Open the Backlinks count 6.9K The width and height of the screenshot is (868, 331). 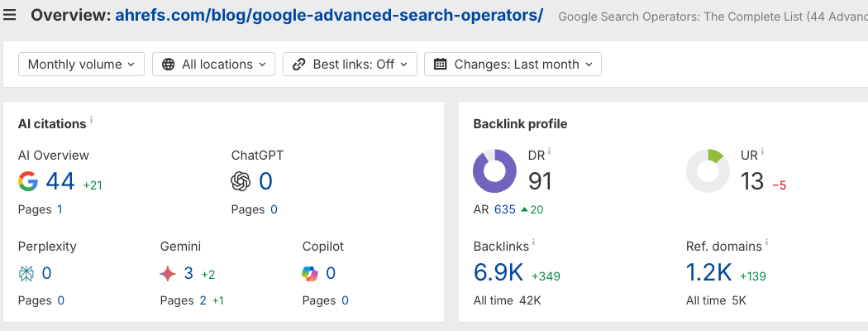(498, 272)
